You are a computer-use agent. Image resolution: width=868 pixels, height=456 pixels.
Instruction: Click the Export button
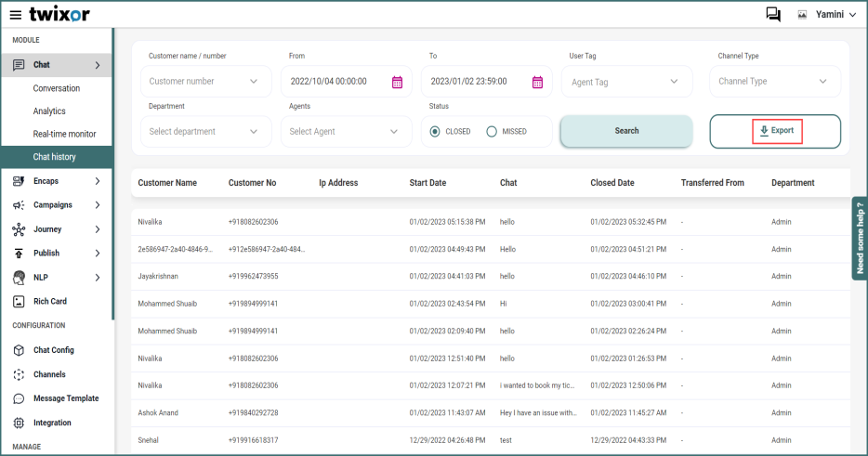[x=776, y=131]
